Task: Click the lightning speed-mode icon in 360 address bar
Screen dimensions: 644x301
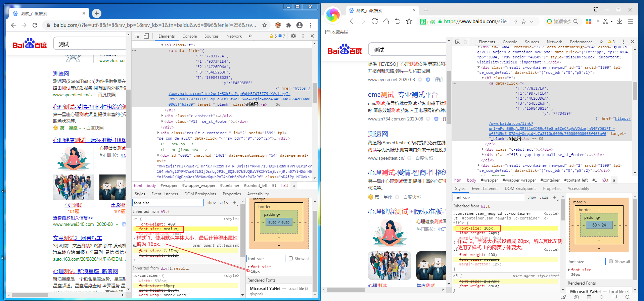Action: pyautogui.click(x=515, y=21)
